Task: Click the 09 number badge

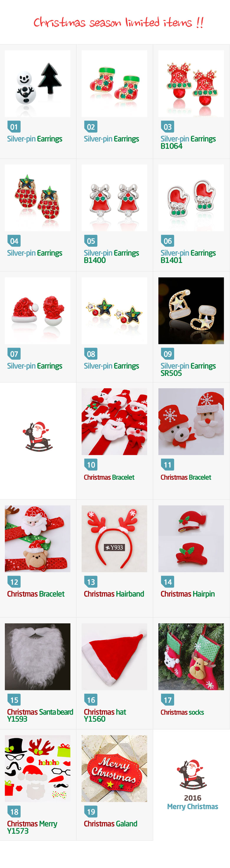Action: pyautogui.click(x=167, y=354)
